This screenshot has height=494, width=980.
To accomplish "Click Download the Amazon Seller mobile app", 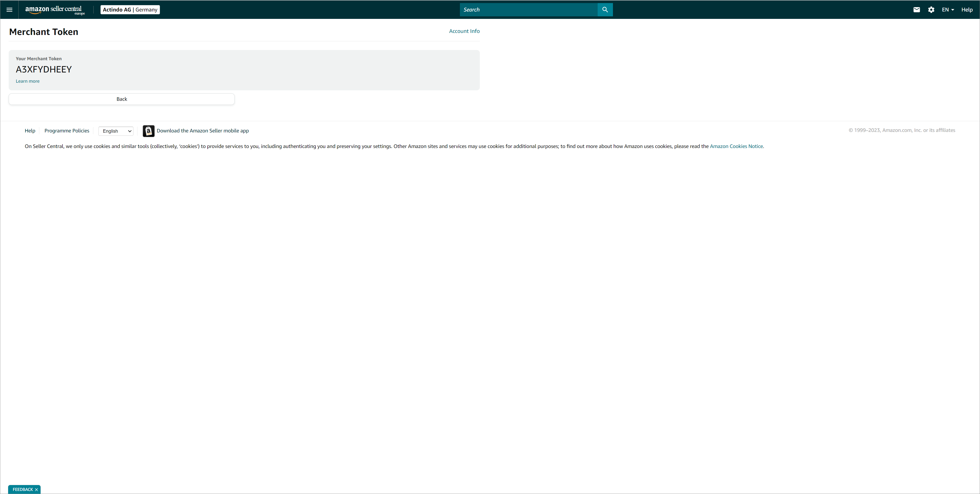I will [203, 131].
